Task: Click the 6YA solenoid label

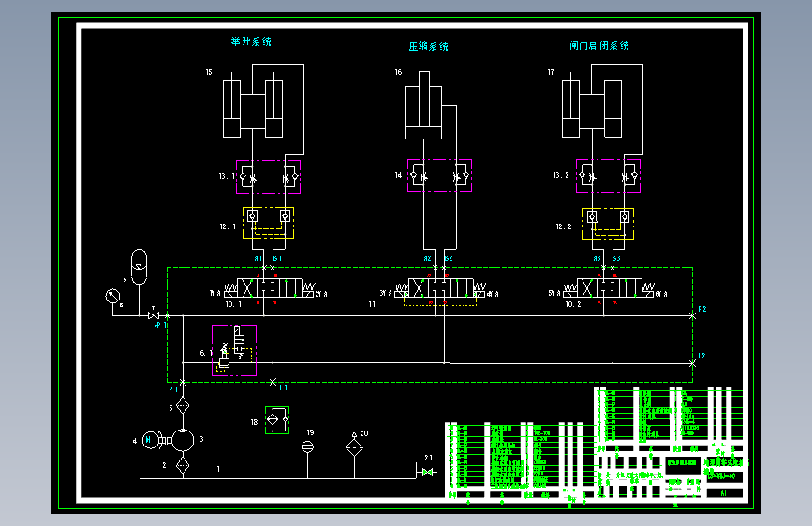Action: (x=661, y=294)
